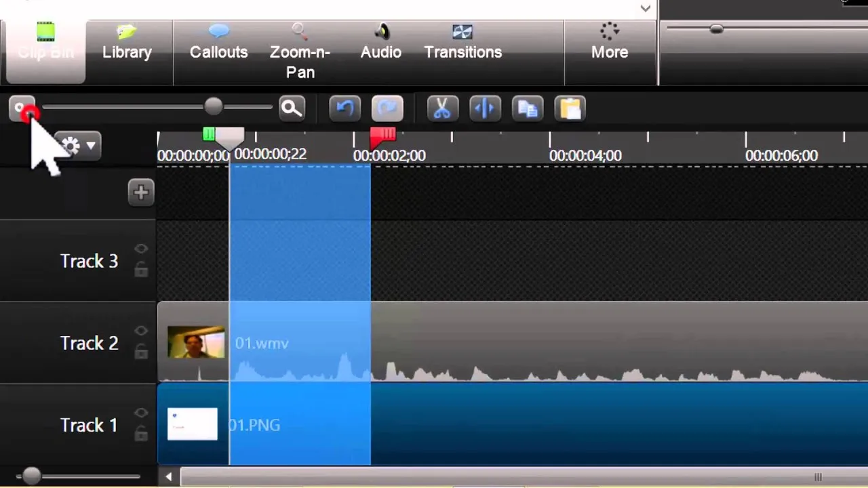
Task: Select the 01.wmv clip thumbnail
Action: pos(196,342)
